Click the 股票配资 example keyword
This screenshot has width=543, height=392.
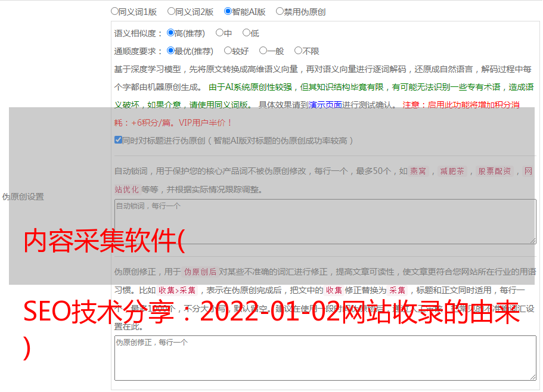coord(494,171)
